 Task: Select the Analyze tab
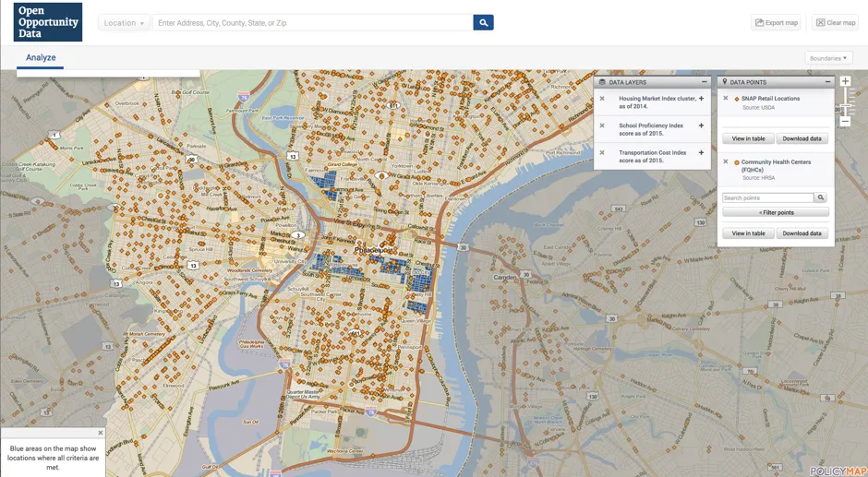[x=41, y=57]
